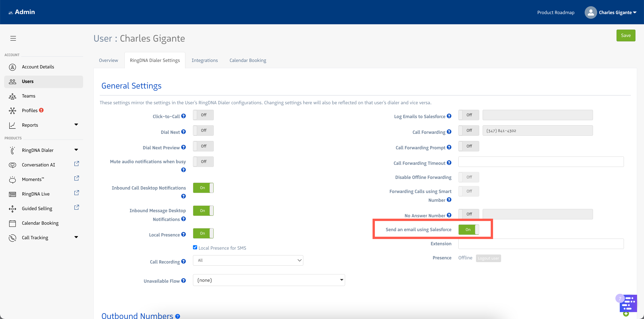
Task: Show help for Dial Next Preview
Action: coord(184,147)
